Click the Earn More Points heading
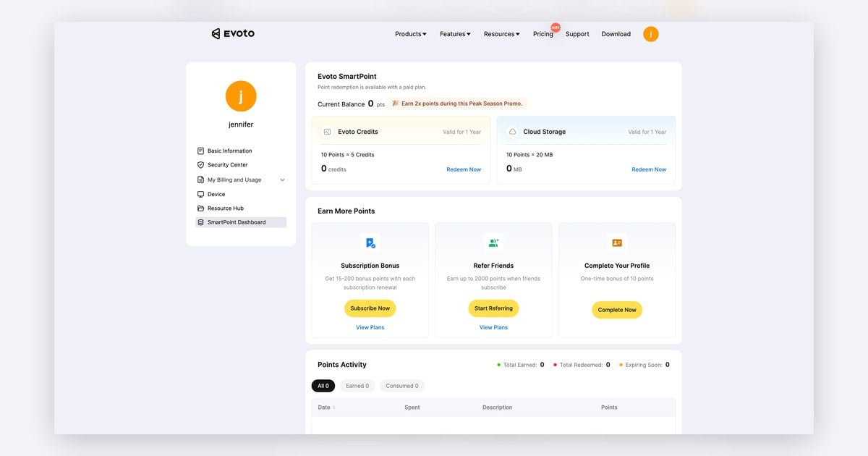The height and width of the screenshot is (456, 868). click(x=346, y=211)
